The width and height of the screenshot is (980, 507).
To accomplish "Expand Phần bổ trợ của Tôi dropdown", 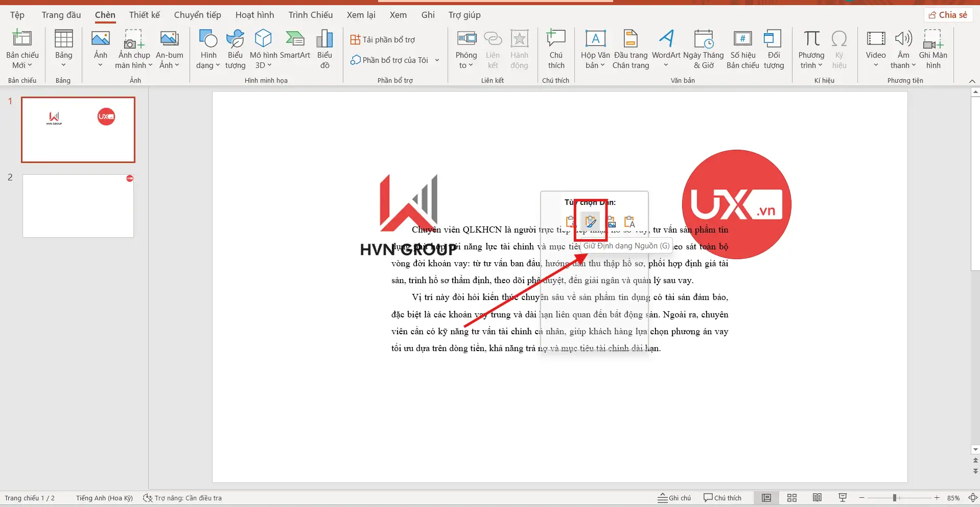I will [437, 60].
